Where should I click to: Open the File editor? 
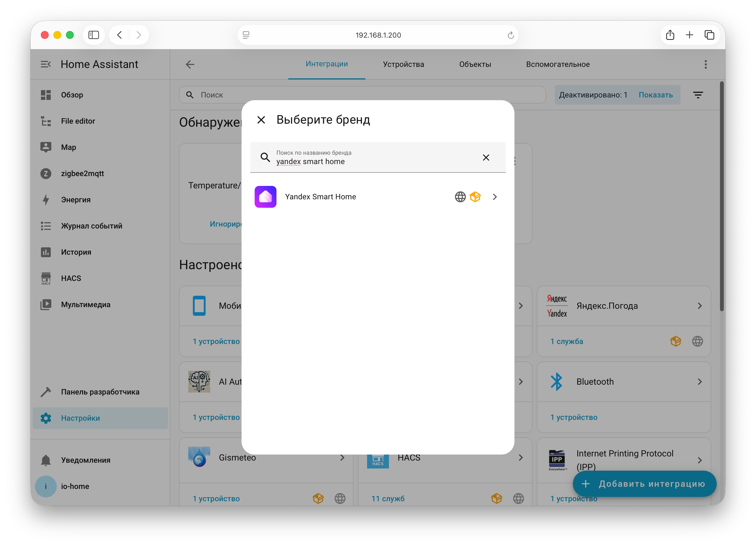click(x=78, y=121)
